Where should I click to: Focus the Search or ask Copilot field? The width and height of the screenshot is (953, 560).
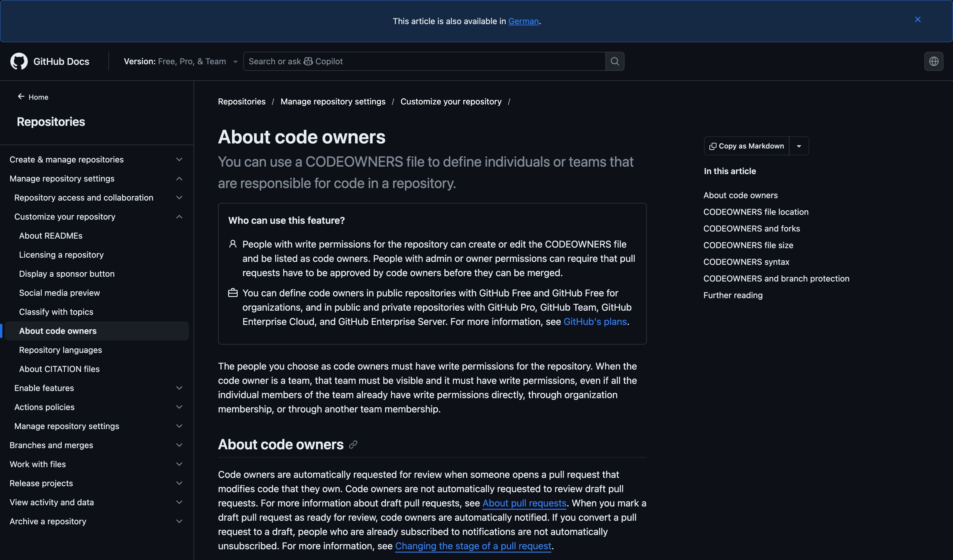424,61
